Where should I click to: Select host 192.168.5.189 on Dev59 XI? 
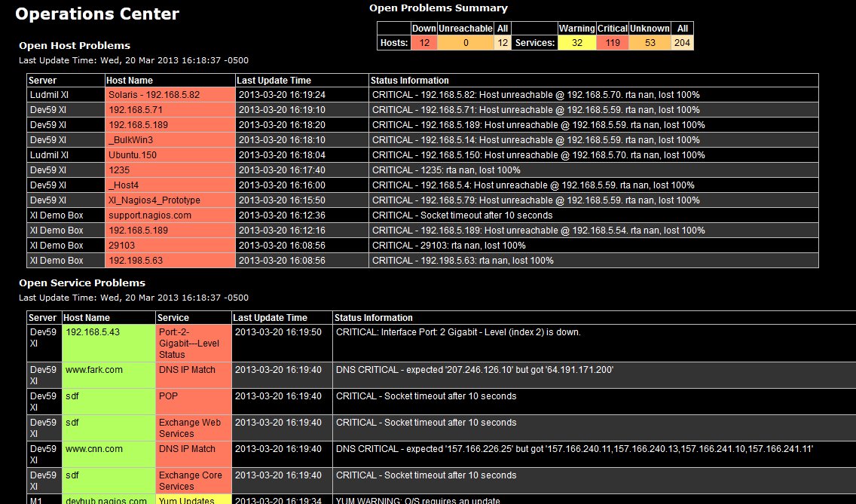pos(138,124)
